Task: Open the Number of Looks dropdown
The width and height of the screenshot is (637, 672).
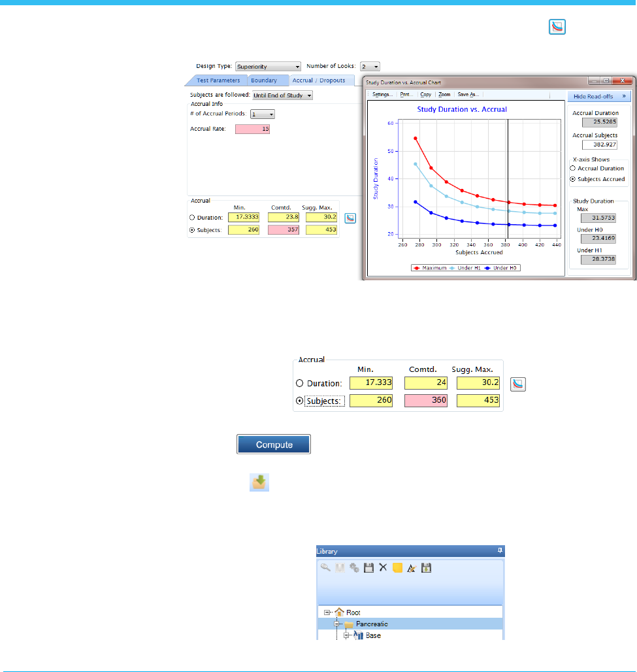Action: (x=370, y=67)
